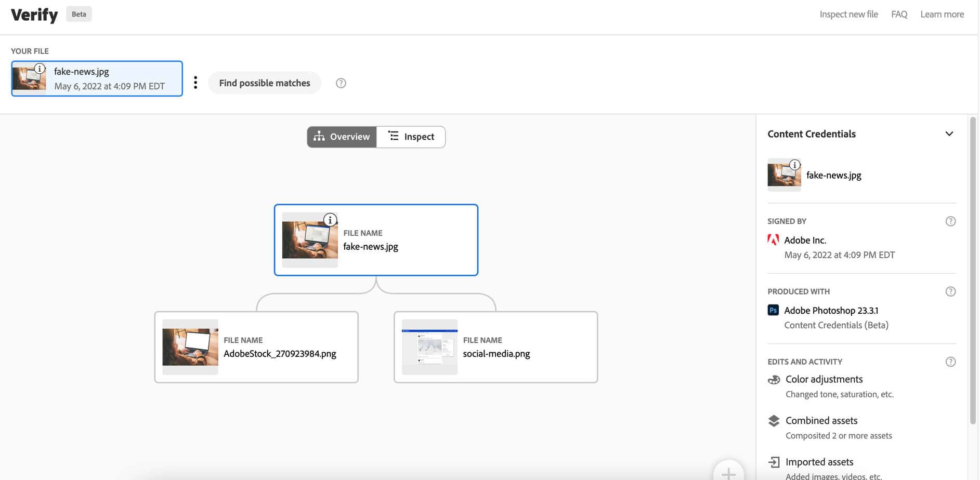Click the Color adjustments icon
The width and height of the screenshot is (980, 480).
(774, 380)
